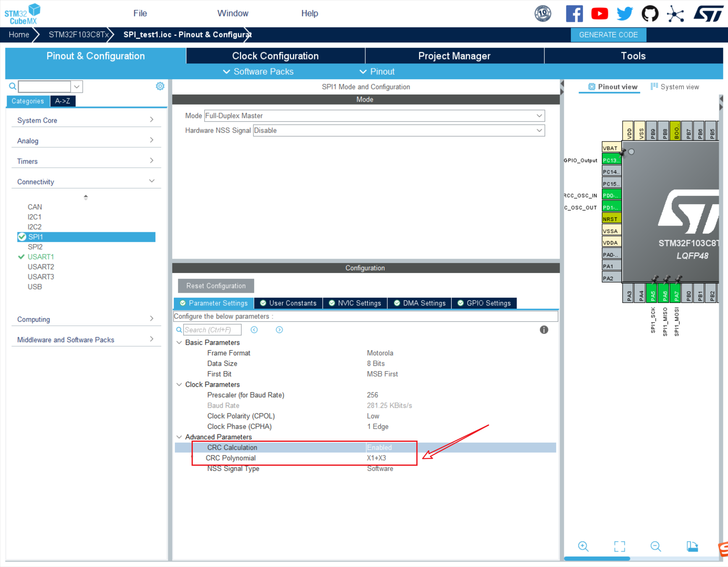This screenshot has height=567, width=728.
Task: Select I2C1 in the Connectivity list
Action: tap(34, 217)
